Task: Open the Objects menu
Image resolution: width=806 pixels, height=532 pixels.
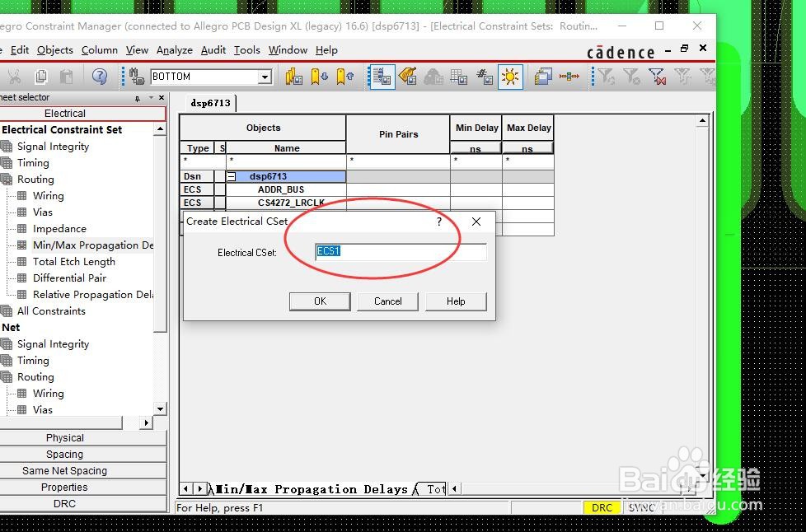Action: click(55, 49)
